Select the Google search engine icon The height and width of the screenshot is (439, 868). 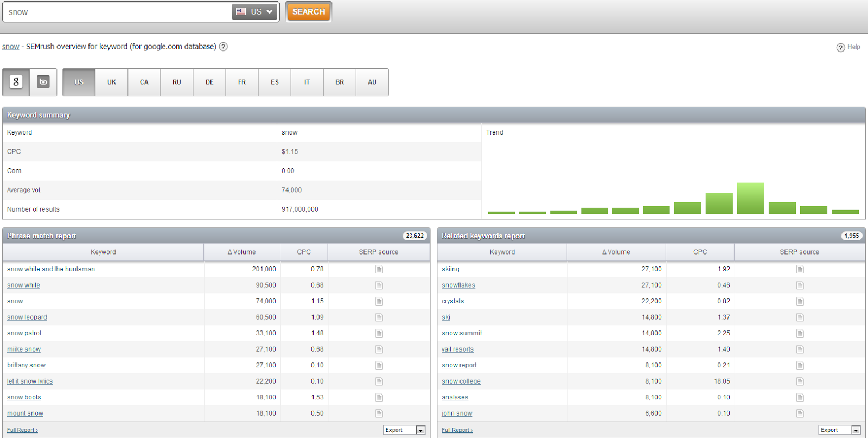[16, 82]
